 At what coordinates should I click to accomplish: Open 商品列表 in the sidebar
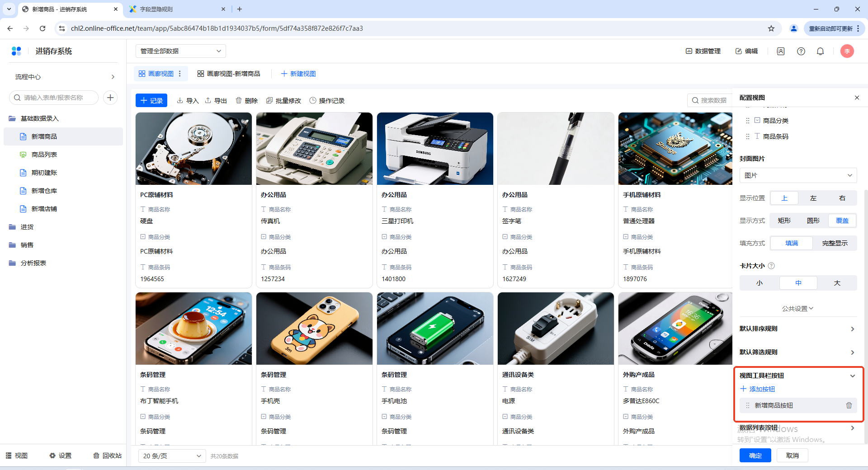(x=44, y=155)
